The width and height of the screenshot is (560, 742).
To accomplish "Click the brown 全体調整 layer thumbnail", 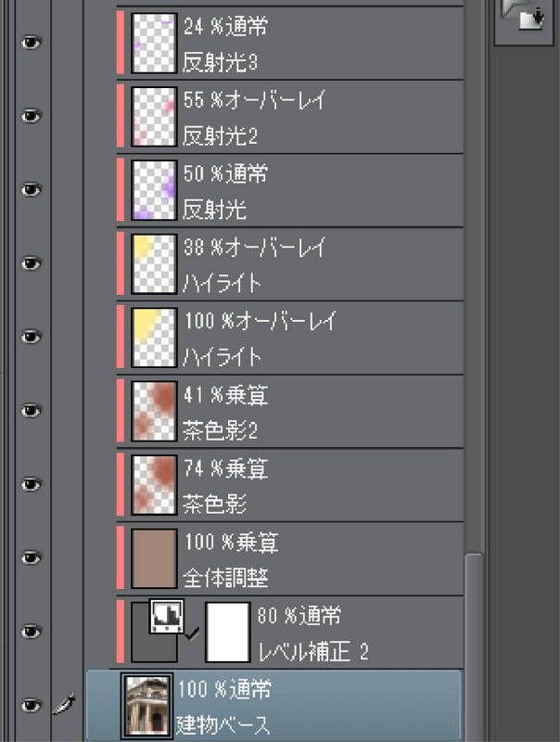I will (154, 557).
